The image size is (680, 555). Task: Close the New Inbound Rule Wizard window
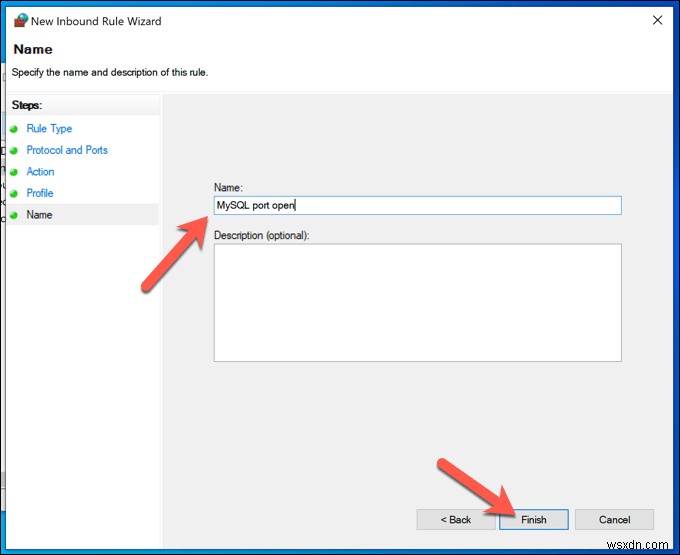[x=657, y=20]
